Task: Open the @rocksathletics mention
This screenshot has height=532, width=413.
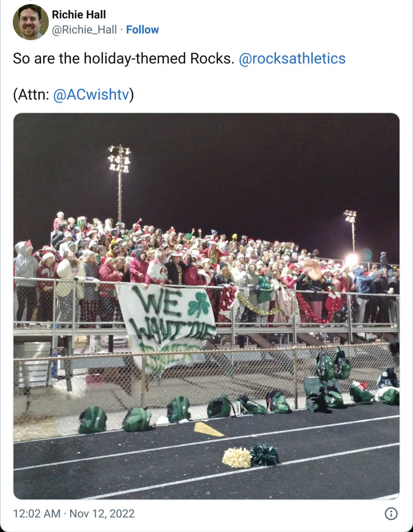Action: [292, 58]
